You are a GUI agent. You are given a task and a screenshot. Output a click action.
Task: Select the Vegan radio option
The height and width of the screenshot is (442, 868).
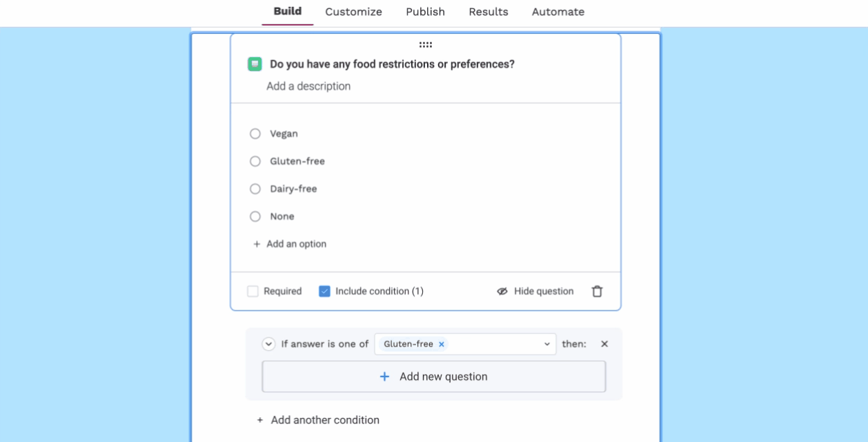click(x=255, y=134)
